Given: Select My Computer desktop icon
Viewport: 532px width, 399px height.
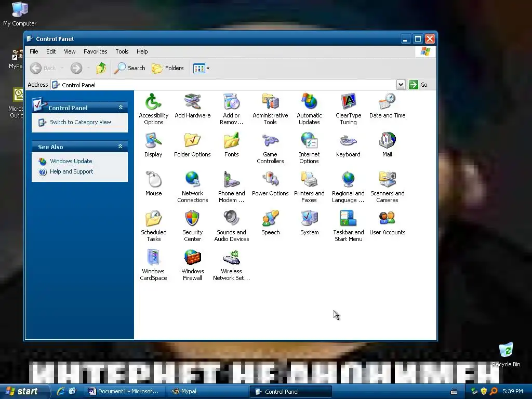Looking at the screenshot, I should pyautogui.click(x=20, y=14).
